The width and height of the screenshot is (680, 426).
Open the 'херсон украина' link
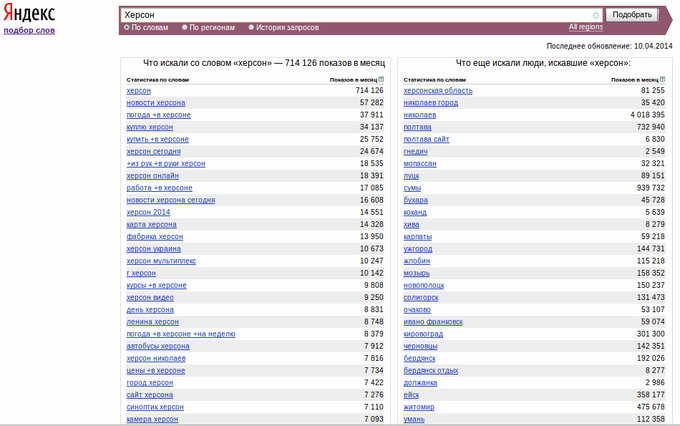point(154,249)
